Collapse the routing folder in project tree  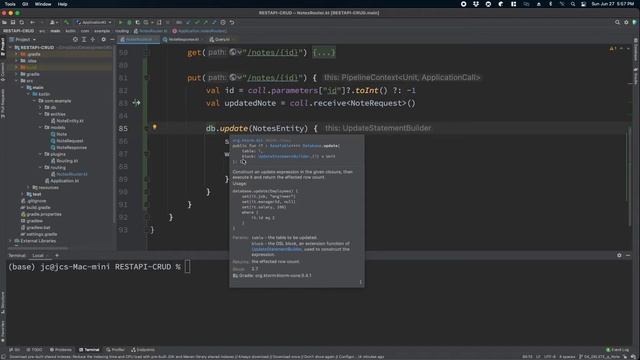click(x=40, y=167)
